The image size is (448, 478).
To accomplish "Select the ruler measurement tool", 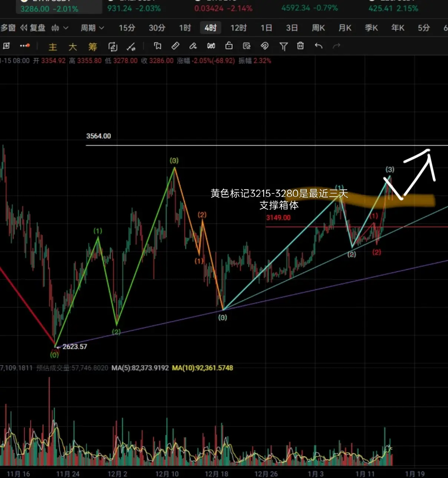I will tap(175, 46).
